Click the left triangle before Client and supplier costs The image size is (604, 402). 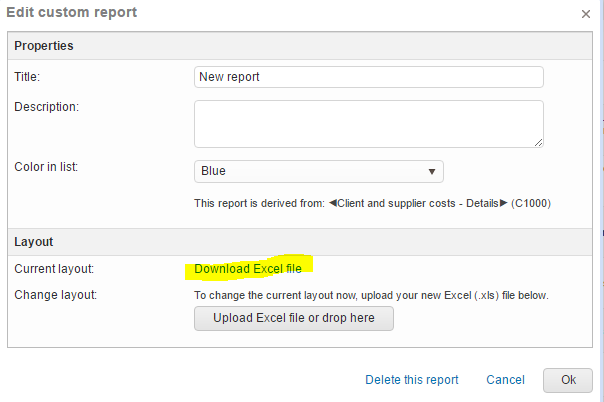pos(333,204)
